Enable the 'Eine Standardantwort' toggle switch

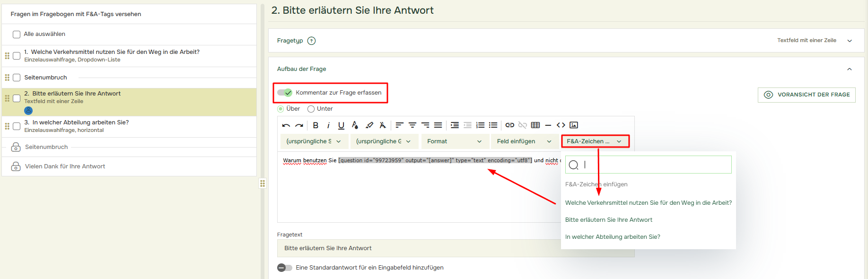pos(285,268)
